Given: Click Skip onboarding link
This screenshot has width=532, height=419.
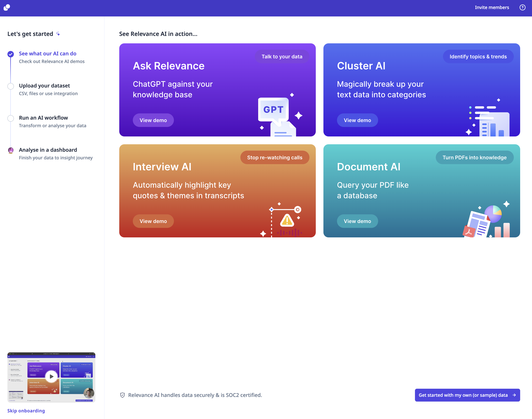Looking at the screenshot, I should click(26, 411).
